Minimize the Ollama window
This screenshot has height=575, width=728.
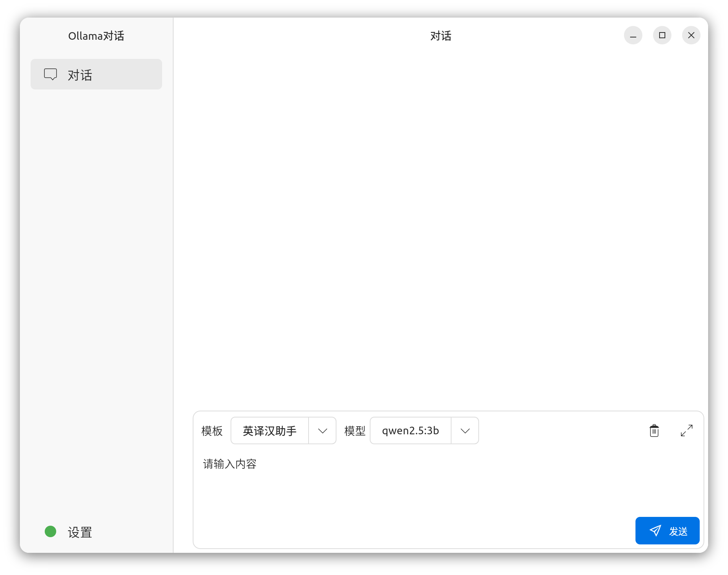click(x=633, y=35)
